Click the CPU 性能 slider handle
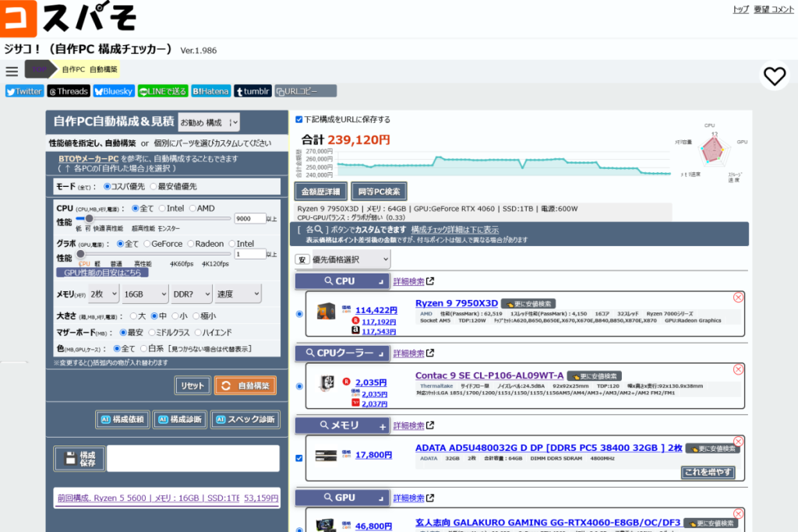798x532 pixels. click(x=89, y=219)
